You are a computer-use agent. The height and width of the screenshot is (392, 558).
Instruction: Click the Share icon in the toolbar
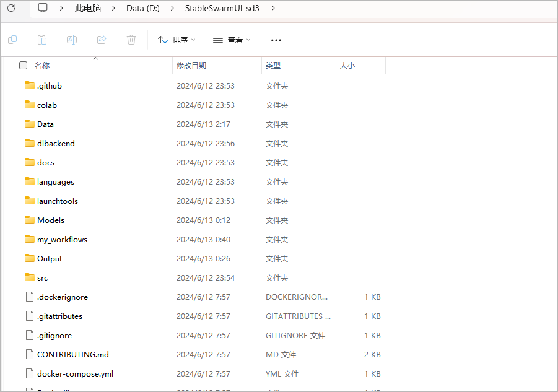pos(101,39)
